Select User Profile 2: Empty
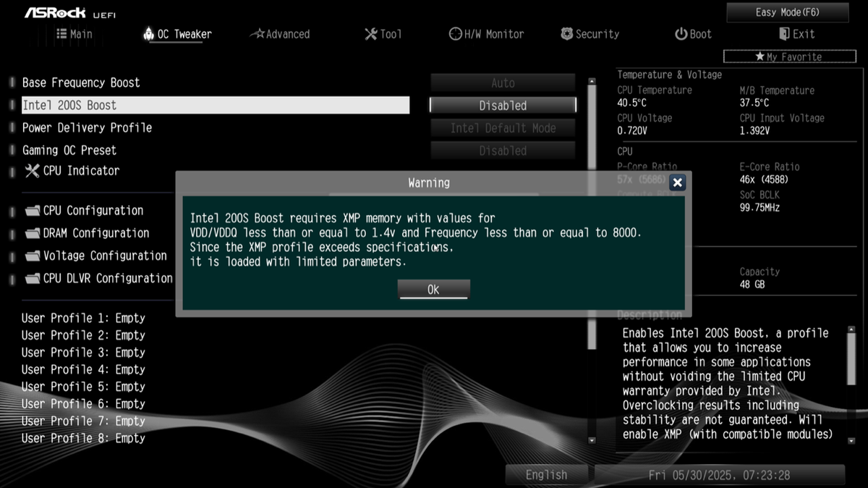Screen dimensions: 868x488 click(83, 335)
